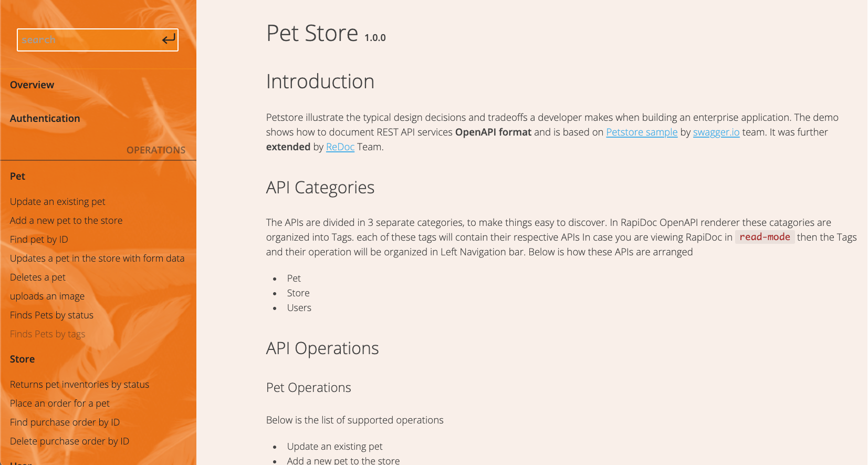
Task: Open Delete purchase order by ID
Action: [x=69, y=441]
